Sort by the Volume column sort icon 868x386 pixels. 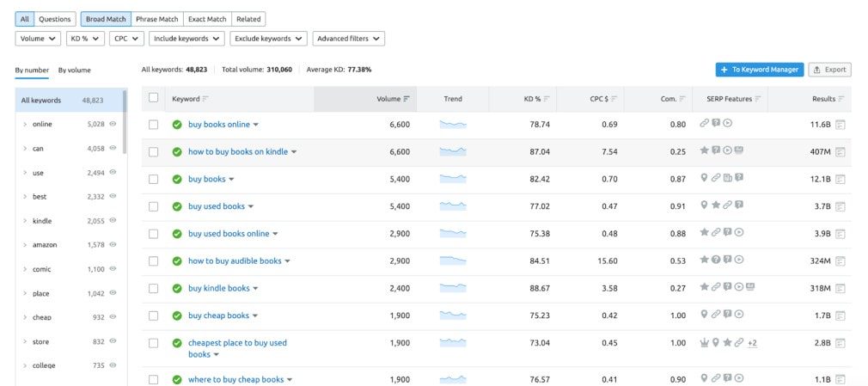coord(406,99)
